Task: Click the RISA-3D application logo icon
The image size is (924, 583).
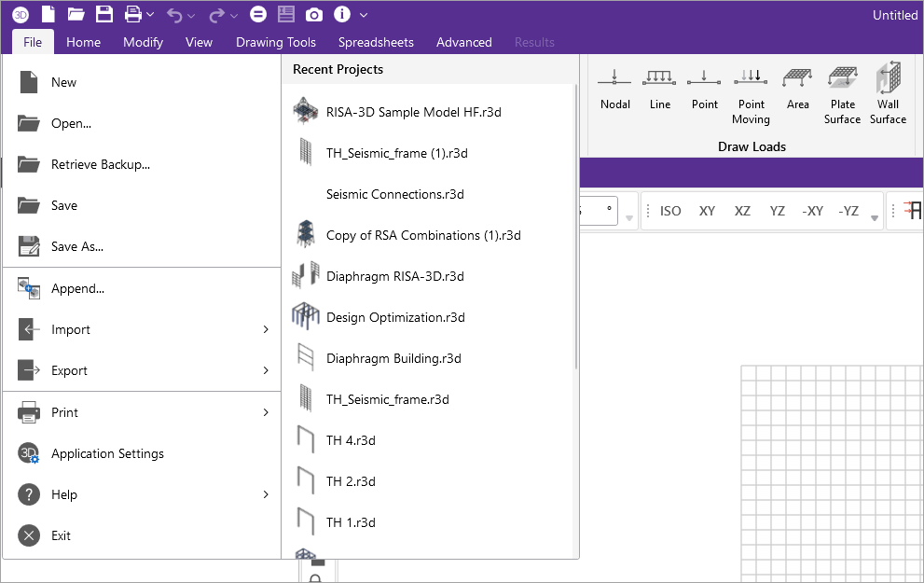Action: [x=21, y=15]
